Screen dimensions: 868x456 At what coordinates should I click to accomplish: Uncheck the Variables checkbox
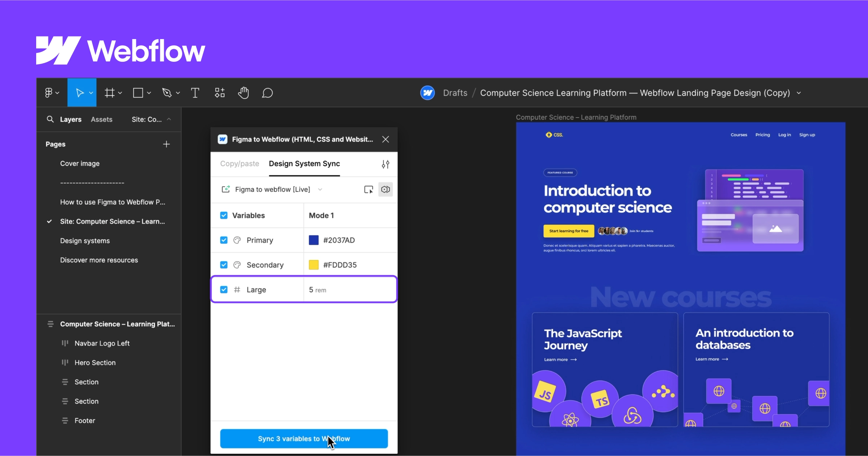pos(224,215)
